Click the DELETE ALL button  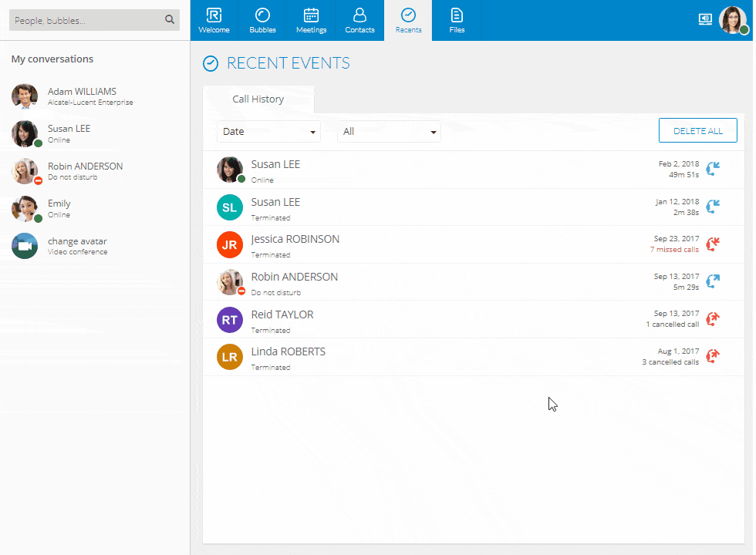tap(697, 130)
